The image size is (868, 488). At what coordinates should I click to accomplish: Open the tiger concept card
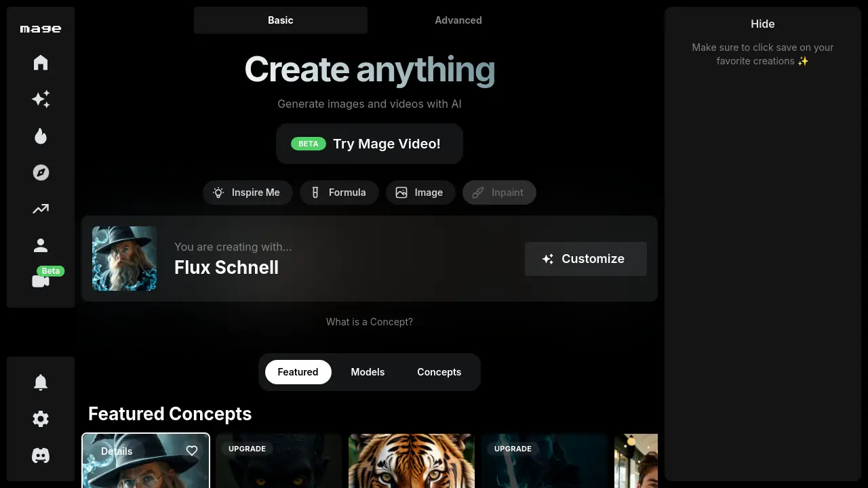coord(411,461)
